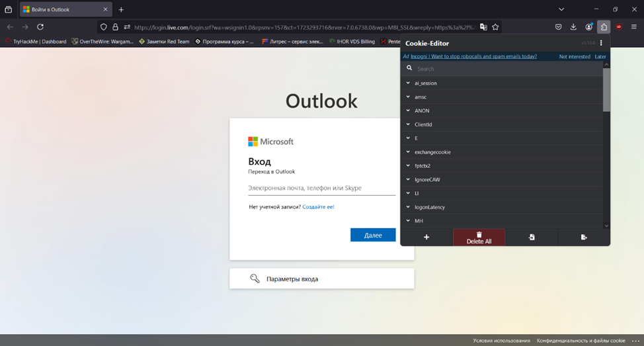Click the Firefox extensions puzzle icon
Viewport: 644px width, 346px height.
pos(604,26)
